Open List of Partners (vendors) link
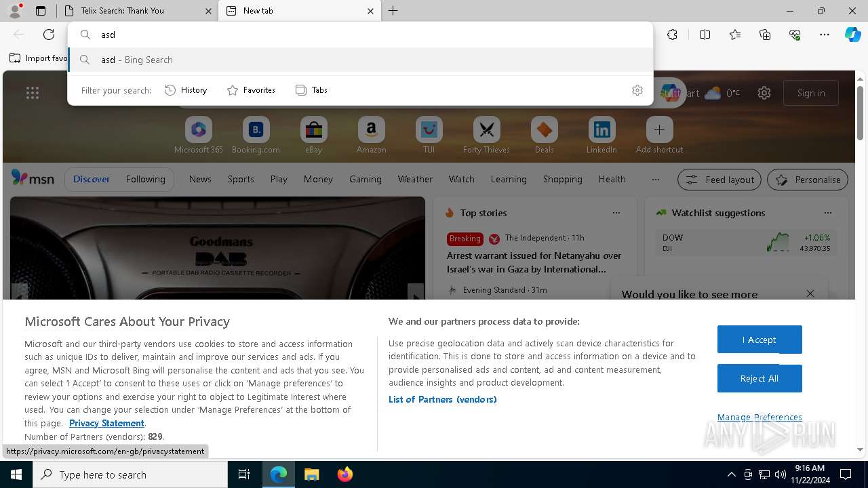Screen dimensions: 868x488 pyautogui.click(x=442, y=399)
